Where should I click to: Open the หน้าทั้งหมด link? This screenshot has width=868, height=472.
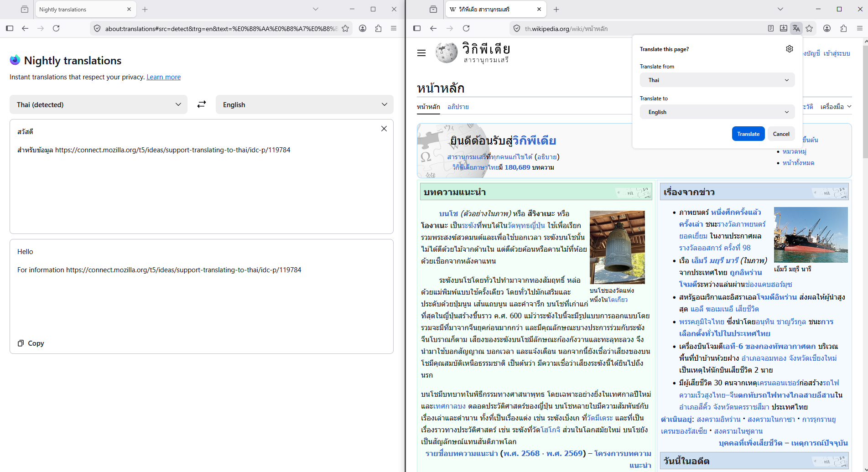click(x=798, y=163)
